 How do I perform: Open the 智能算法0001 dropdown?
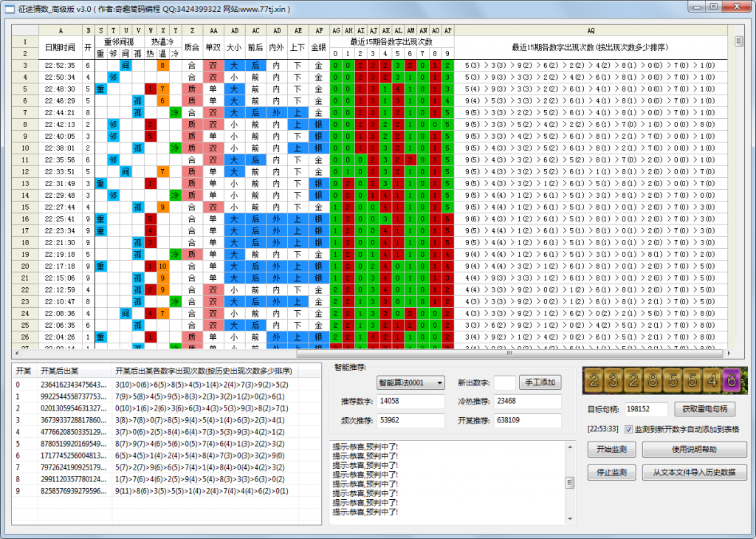click(410, 382)
